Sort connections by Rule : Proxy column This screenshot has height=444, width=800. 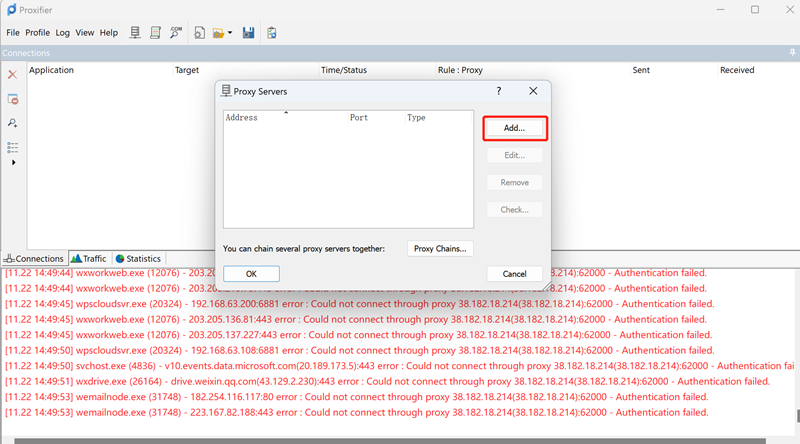(x=533, y=70)
